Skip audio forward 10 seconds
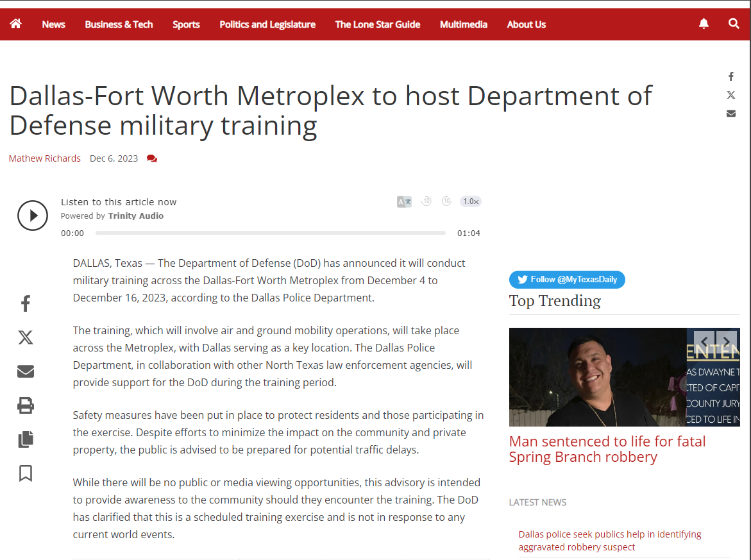 pyautogui.click(x=446, y=201)
